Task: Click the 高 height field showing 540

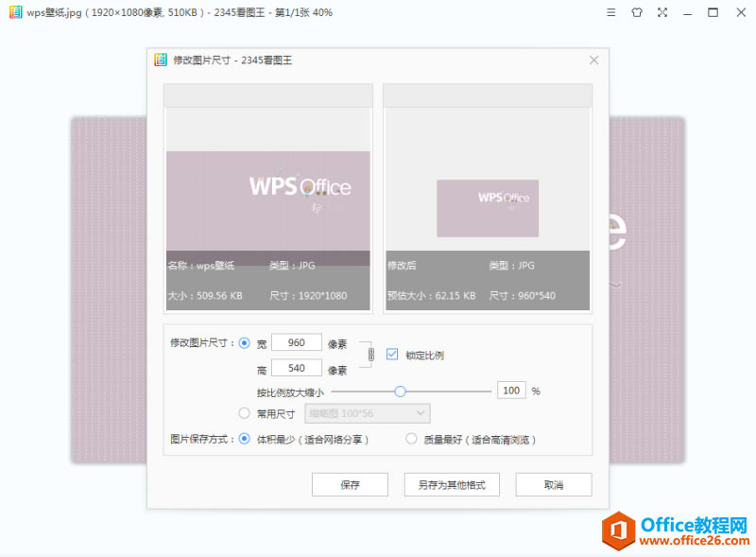Action: coord(297,368)
